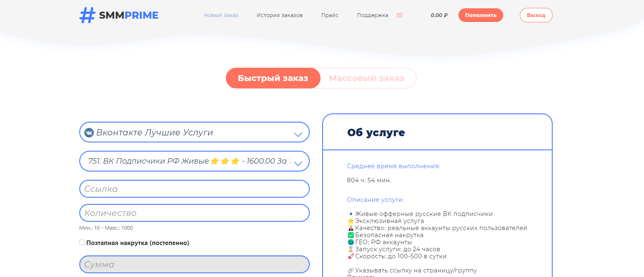
Task: Click the SMMPRIME hashtag logo
Action: coord(119,15)
